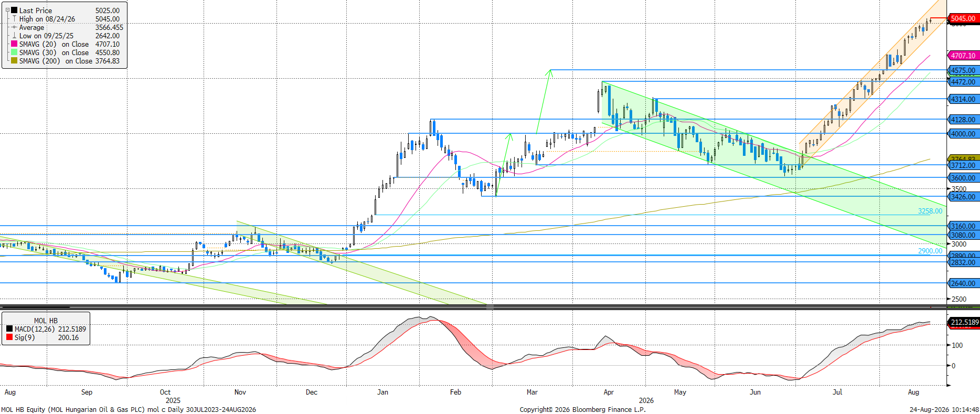
Task: Click the 4000.00 horizontal level label
Action: point(963,134)
